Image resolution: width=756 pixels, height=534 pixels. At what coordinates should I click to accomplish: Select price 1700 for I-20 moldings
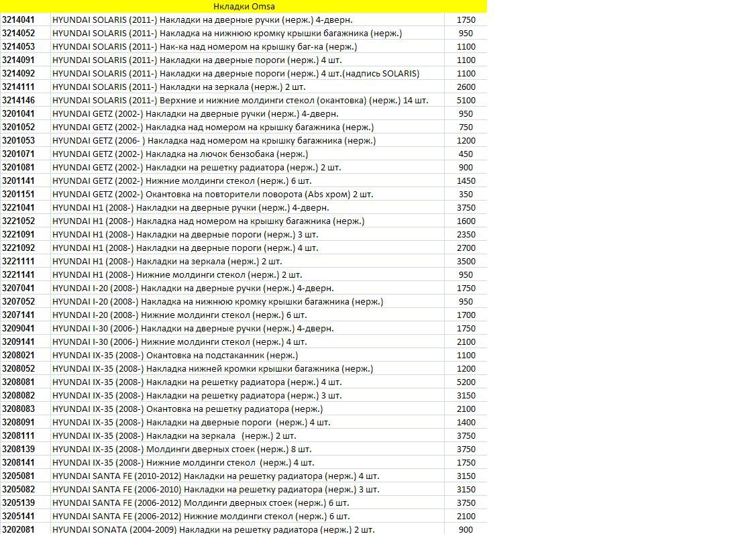point(466,315)
